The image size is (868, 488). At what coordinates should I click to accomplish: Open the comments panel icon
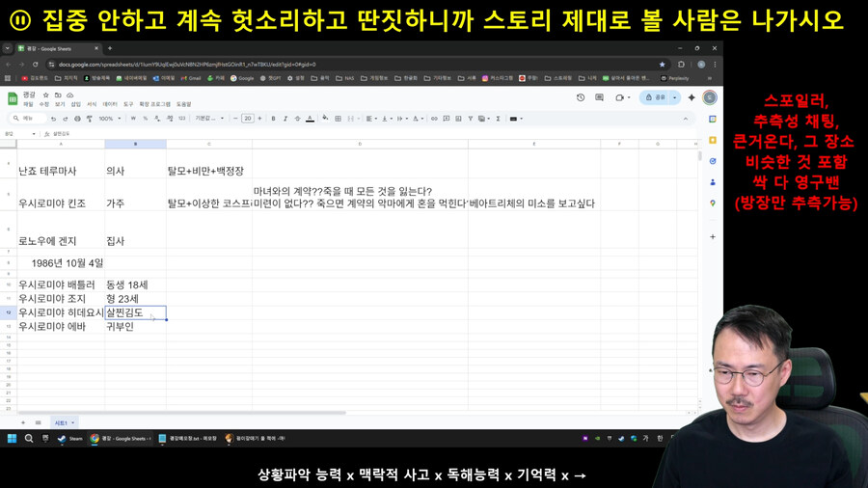[x=599, y=97]
